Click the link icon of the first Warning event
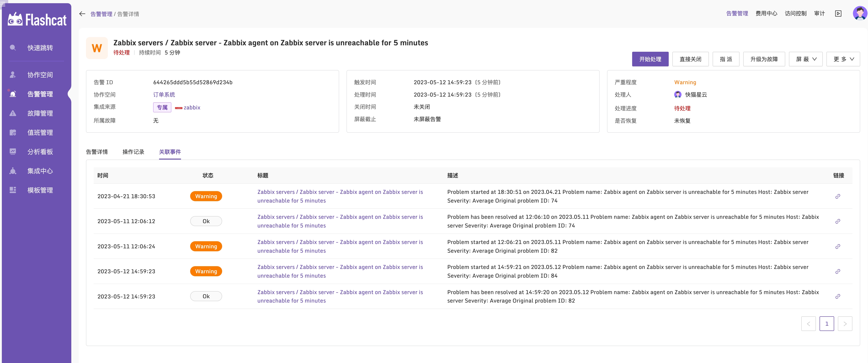This screenshot has height=363, width=868. click(x=838, y=196)
